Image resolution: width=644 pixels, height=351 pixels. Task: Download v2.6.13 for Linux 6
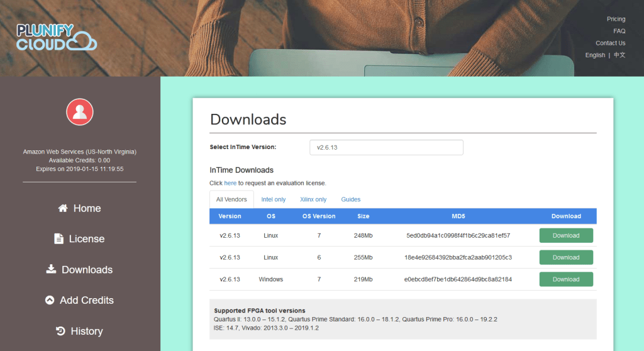[x=566, y=257]
